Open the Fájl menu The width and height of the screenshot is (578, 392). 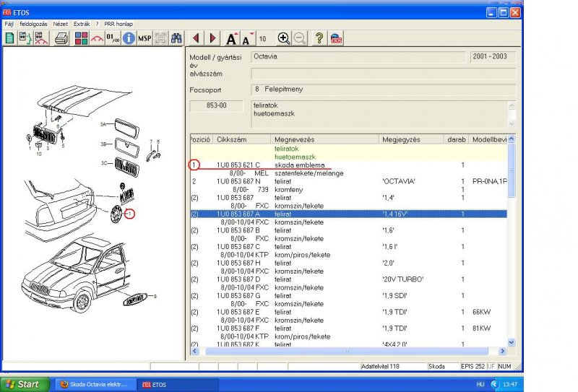click(9, 24)
